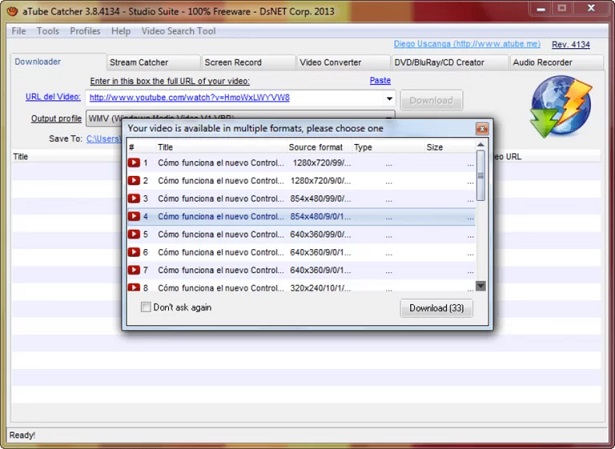The height and width of the screenshot is (449, 615).
Task: Click the YouTube icon for row 6
Action: [x=134, y=252]
